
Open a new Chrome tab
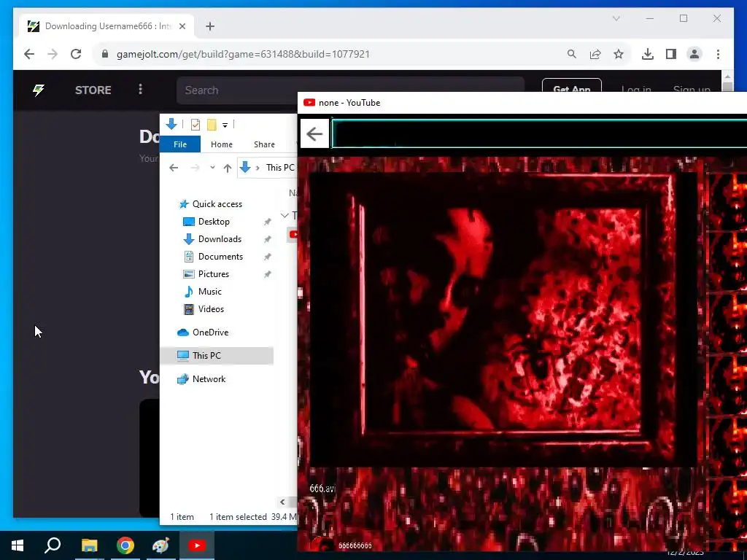210,26
